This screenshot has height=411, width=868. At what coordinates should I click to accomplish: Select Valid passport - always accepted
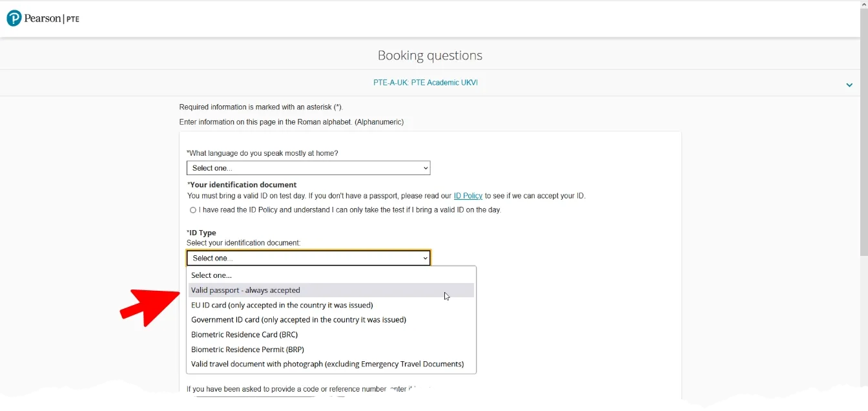245,290
